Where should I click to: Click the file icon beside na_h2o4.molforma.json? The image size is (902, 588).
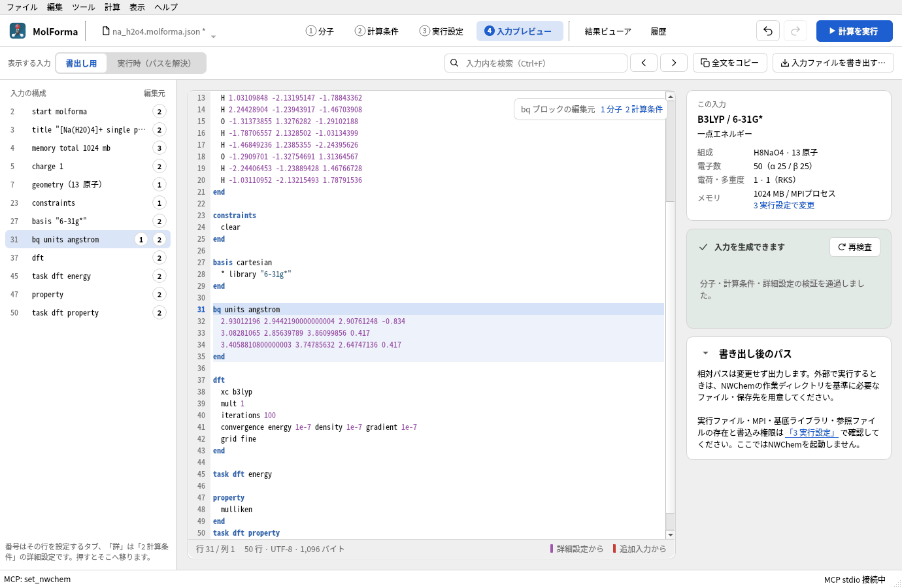click(106, 31)
